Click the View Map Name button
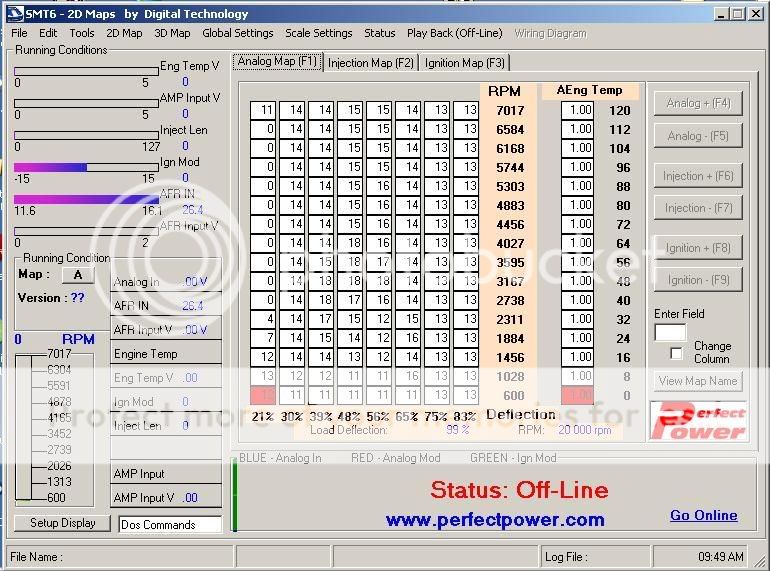Image resolution: width=770 pixels, height=571 pixels. 698,381
